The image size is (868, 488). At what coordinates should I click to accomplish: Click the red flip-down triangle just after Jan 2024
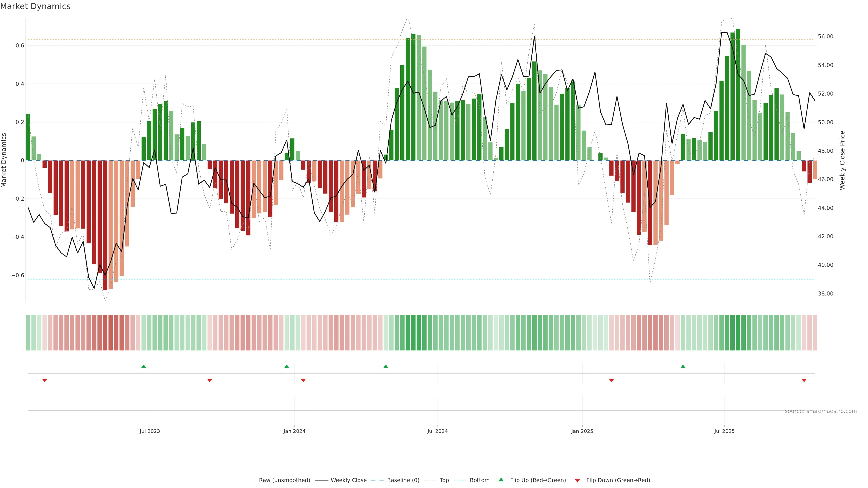tap(303, 380)
